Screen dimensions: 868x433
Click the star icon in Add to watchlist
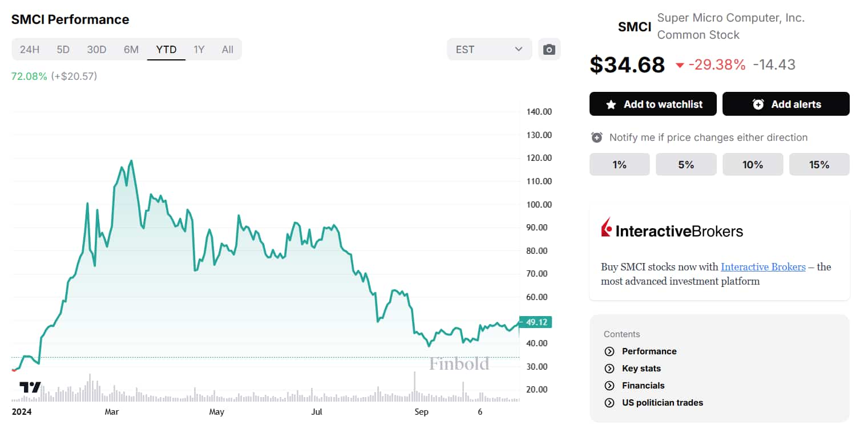click(611, 104)
